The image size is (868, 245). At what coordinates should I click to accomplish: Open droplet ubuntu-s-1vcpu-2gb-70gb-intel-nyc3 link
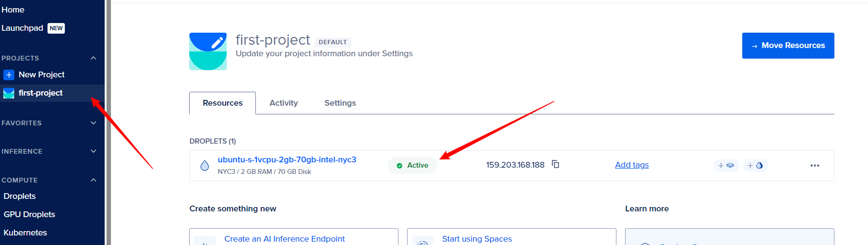pos(287,159)
